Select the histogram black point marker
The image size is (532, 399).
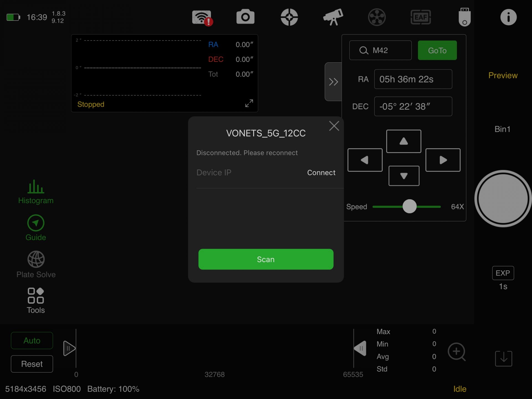(69, 348)
